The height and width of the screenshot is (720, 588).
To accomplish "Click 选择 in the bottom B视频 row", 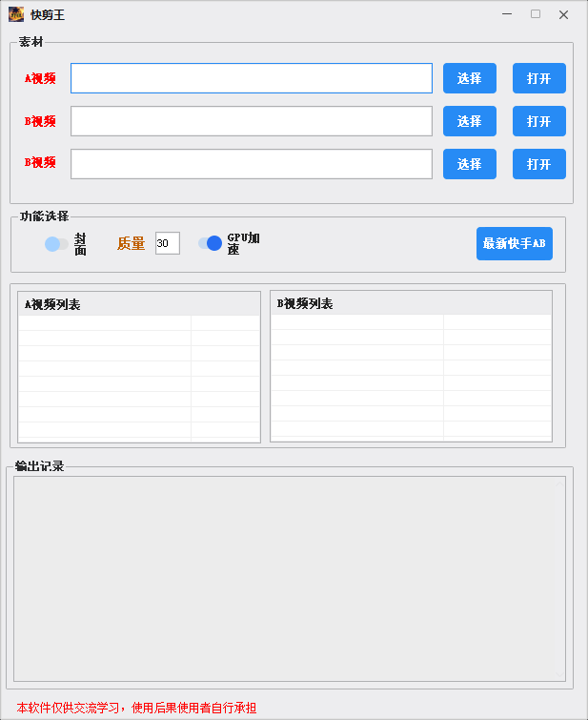I will point(469,164).
